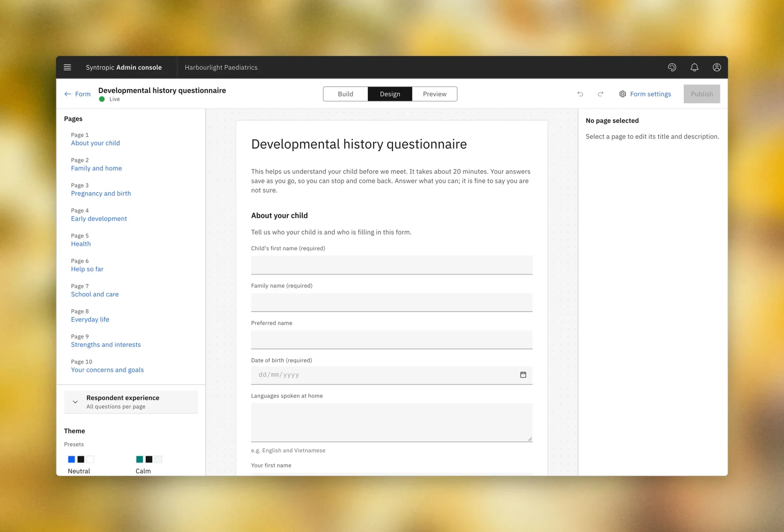Select the Strengths and interests page
Image resolution: width=784 pixels, height=532 pixels.
(x=106, y=345)
